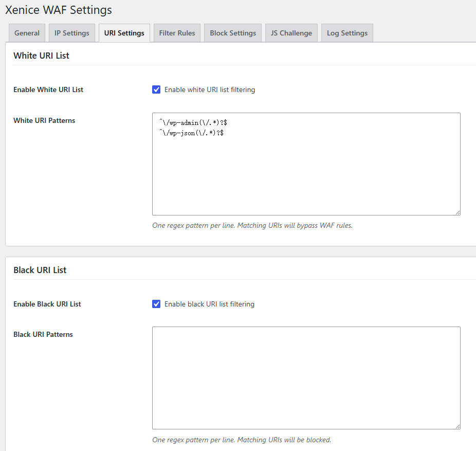Open the JS Challenge tab
Screen dimensions: 476x451
point(291,33)
